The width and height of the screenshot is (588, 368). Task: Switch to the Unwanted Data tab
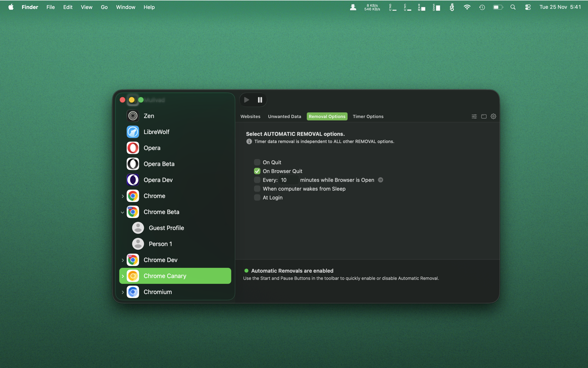285,116
